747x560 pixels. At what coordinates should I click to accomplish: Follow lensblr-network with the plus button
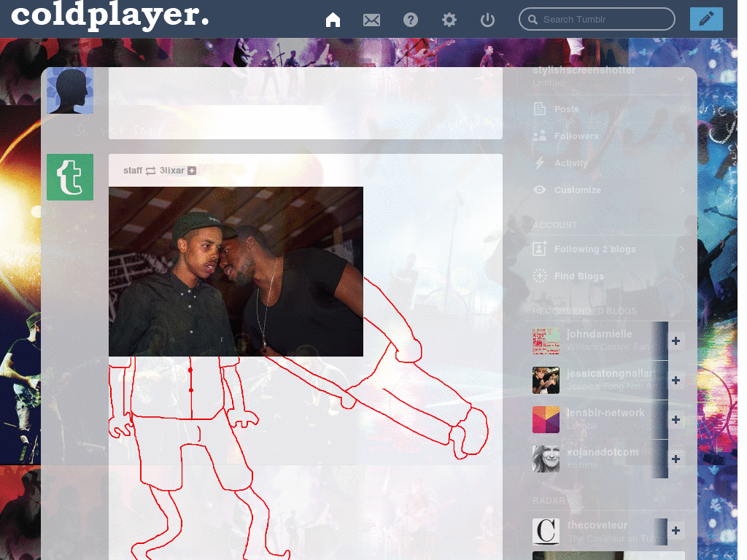tap(676, 419)
